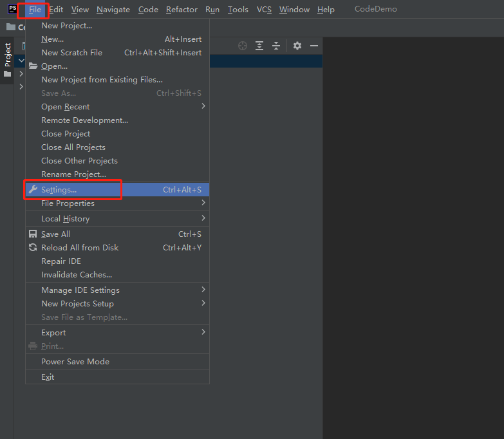Screen dimensions: 504x439
Task: Open the File Properties submenu
Action: pos(117,203)
